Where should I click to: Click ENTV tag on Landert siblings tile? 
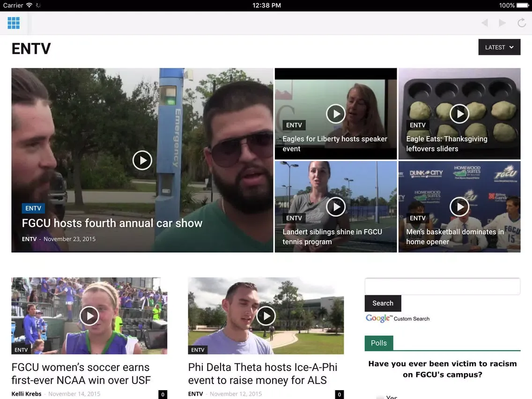click(294, 218)
